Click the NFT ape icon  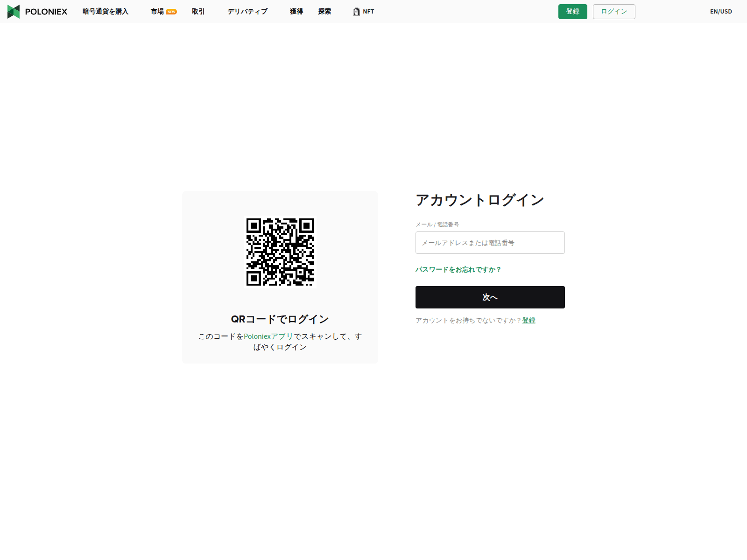(357, 12)
